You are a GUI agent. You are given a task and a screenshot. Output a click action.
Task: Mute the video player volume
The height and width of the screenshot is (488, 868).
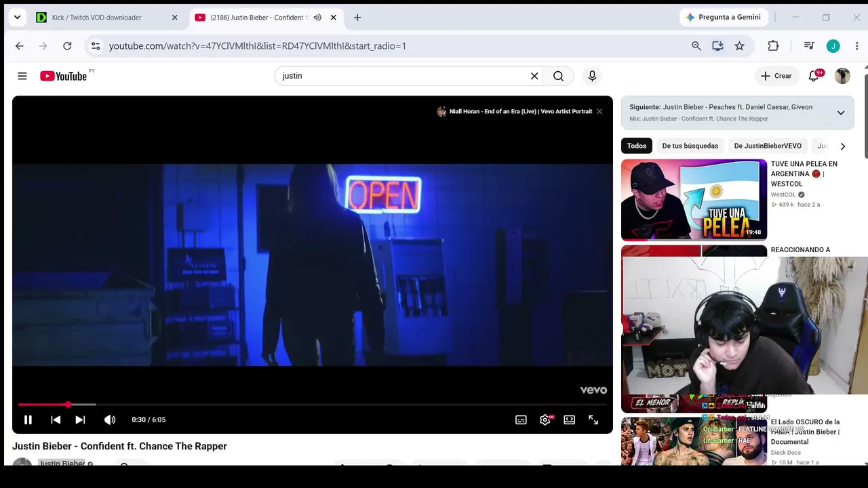[110, 420]
